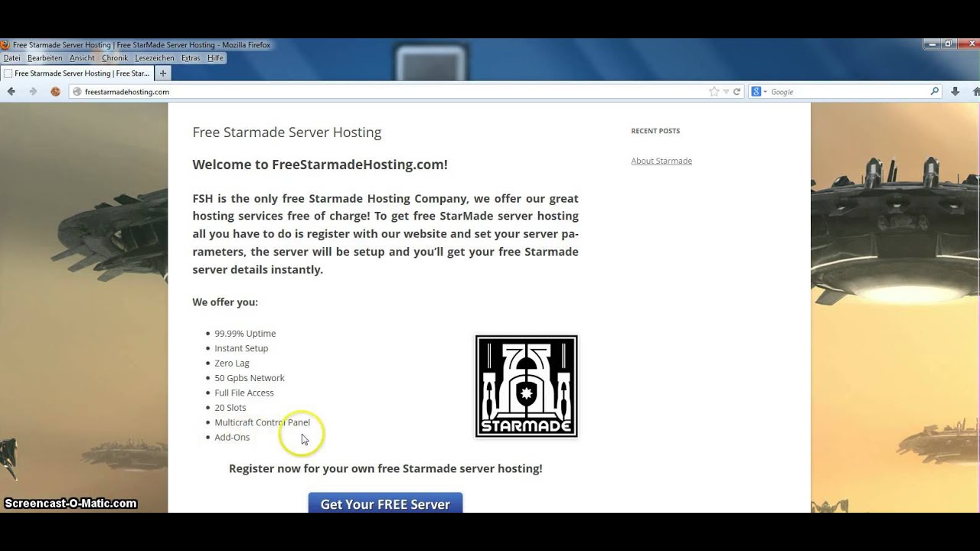Screen dimensions: 980x551
Task: Click the Free Starmade Server Hosting site title
Action: tap(287, 132)
